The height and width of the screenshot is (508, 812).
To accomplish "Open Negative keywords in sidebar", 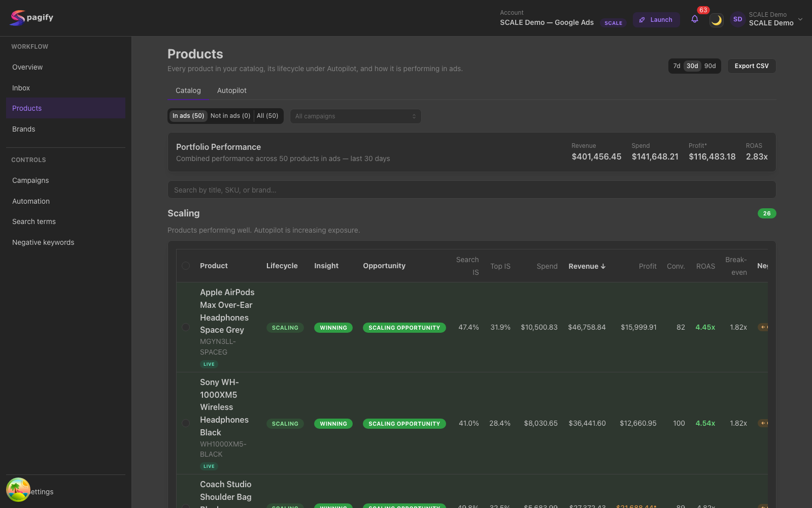I will coord(65,242).
